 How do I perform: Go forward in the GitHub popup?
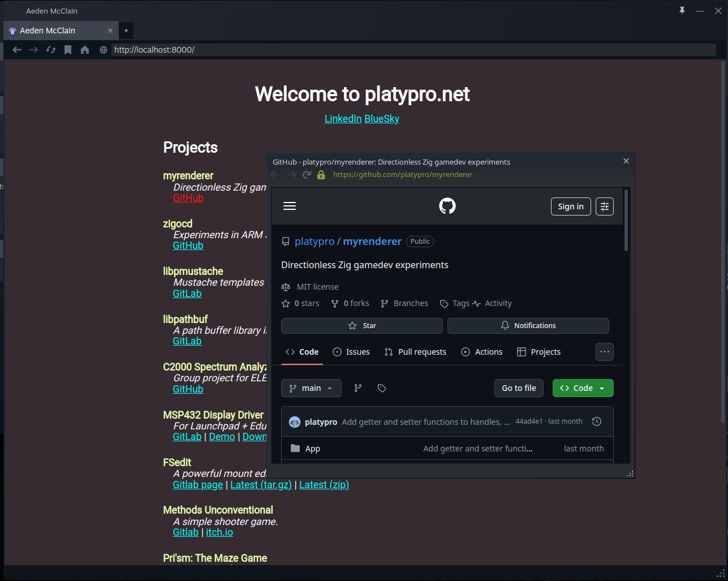tap(292, 175)
